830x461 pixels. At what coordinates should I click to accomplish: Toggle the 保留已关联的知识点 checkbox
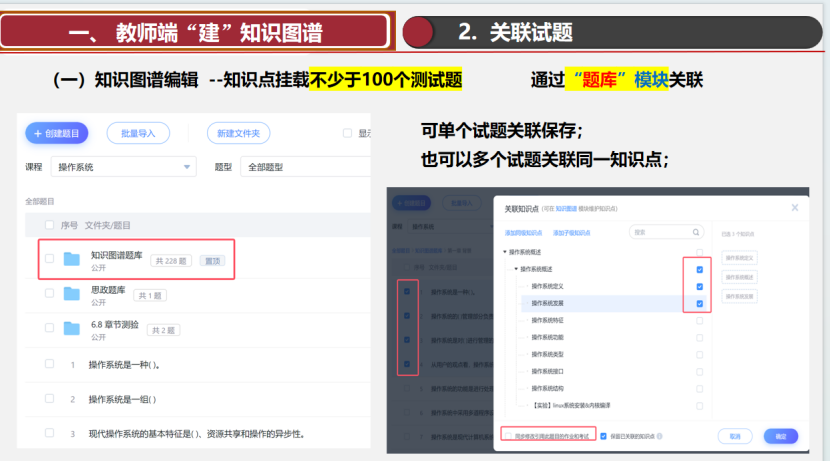tap(603, 436)
